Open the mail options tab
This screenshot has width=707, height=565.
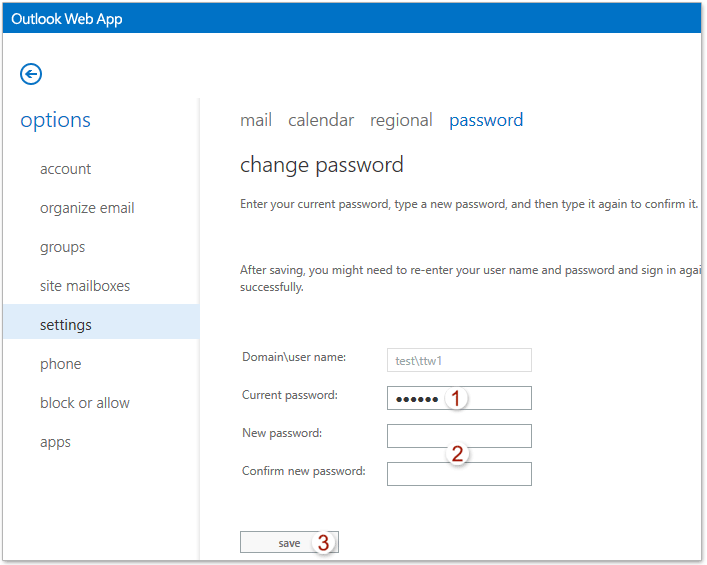pyautogui.click(x=256, y=120)
